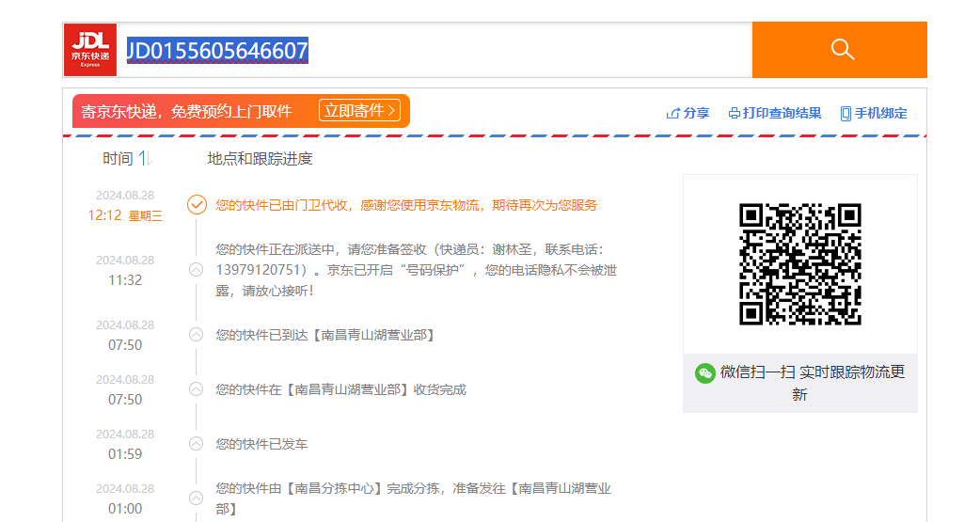Click the timeline marker at 南昌青山湖营业部 arrival
The height and width of the screenshot is (522, 980).
197,335
